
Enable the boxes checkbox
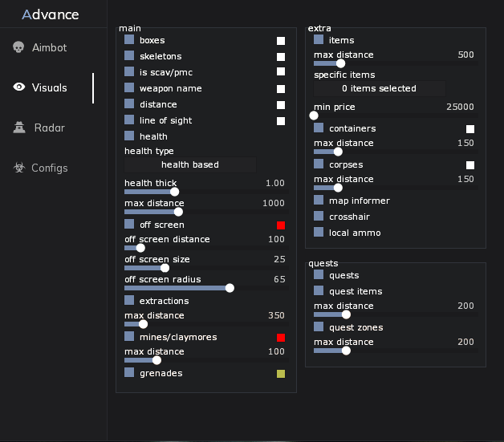point(129,40)
